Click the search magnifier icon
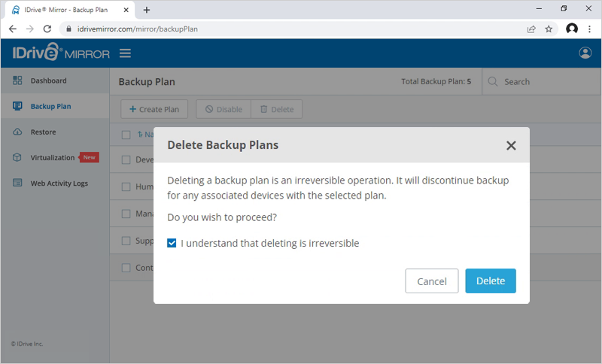 493,82
